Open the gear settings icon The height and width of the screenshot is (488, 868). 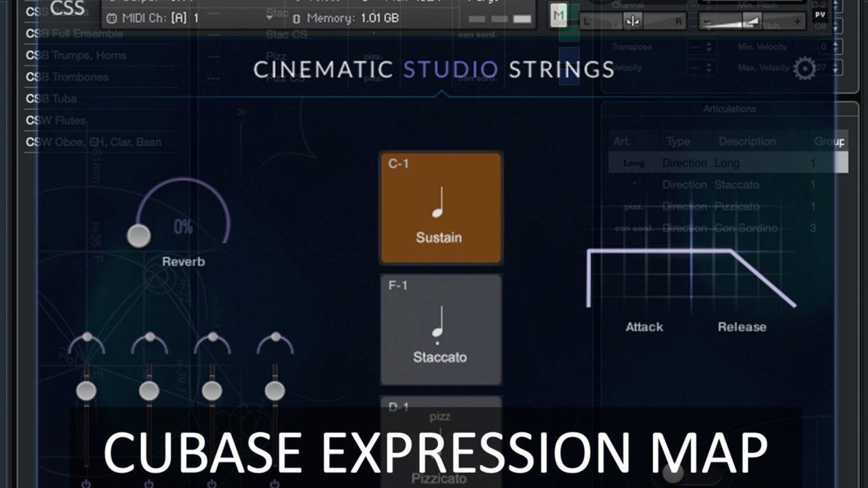804,69
